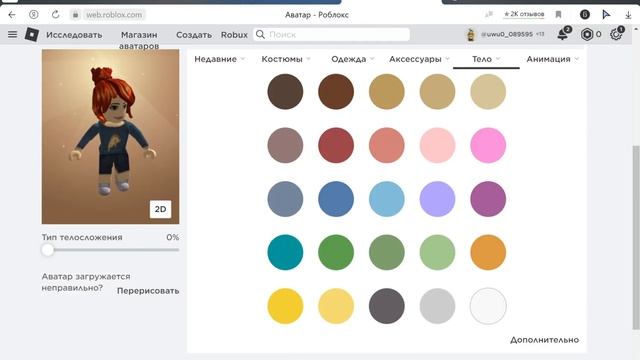Open the user avatar profile icon
The width and height of the screenshot is (640, 360).
point(471,35)
